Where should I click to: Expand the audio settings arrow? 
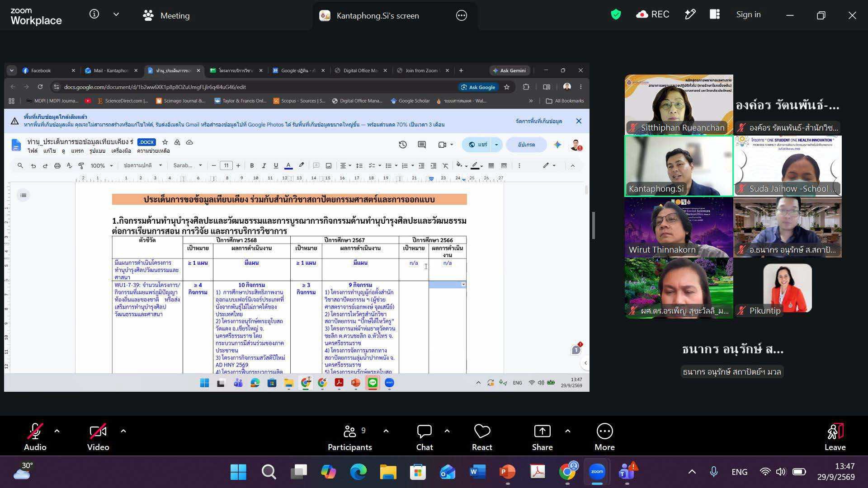click(57, 431)
